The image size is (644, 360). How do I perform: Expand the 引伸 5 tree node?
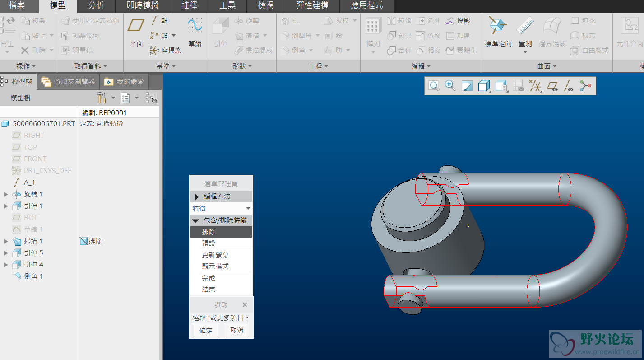[x=6, y=253]
